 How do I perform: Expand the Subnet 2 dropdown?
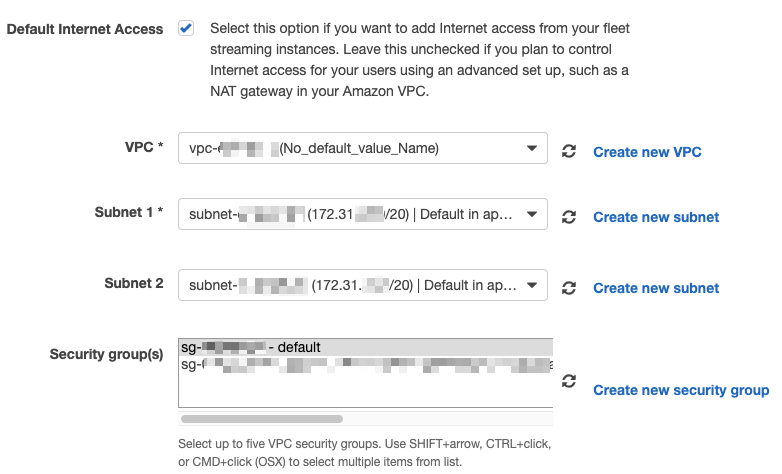pyautogui.click(x=363, y=285)
